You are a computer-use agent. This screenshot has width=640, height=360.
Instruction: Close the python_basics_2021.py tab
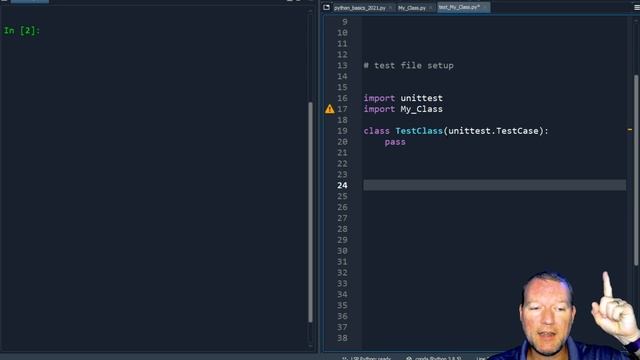pyautogui.click(x=390, y=8)
